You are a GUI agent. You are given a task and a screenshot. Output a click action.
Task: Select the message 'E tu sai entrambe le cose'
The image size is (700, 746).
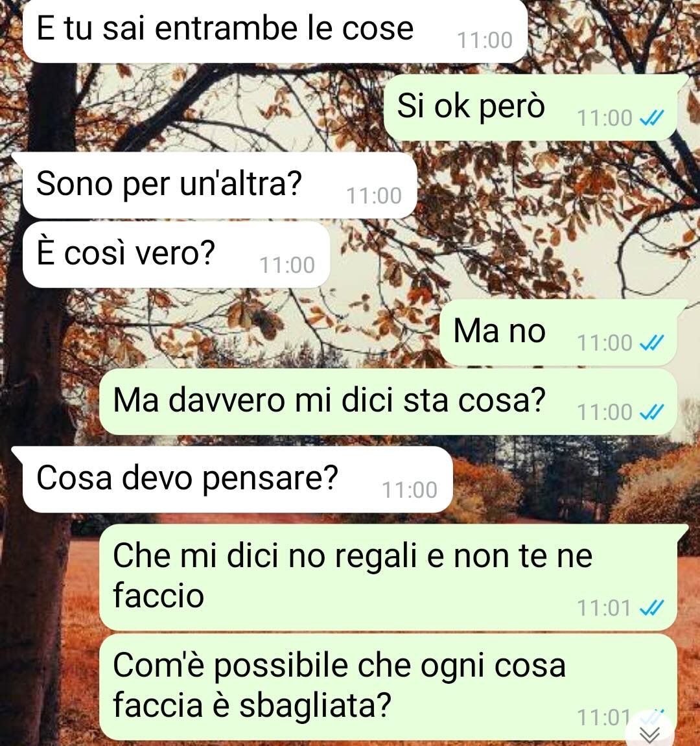275,30
